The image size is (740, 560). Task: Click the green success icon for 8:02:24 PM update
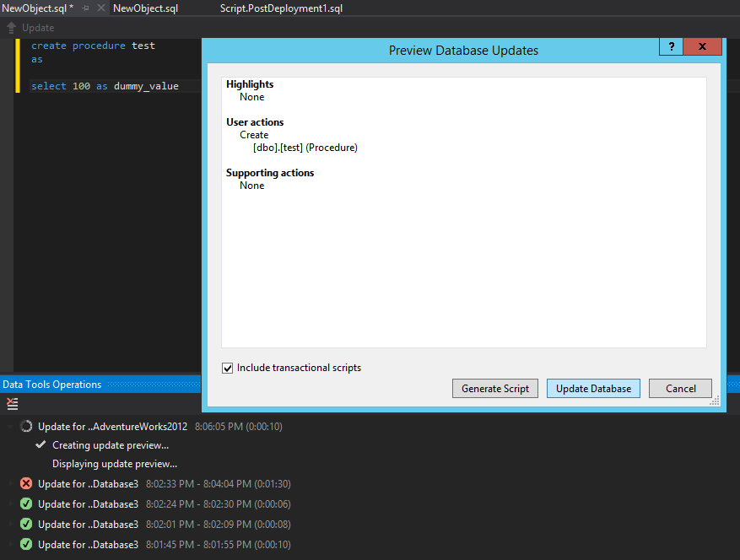tap(26, 503)
